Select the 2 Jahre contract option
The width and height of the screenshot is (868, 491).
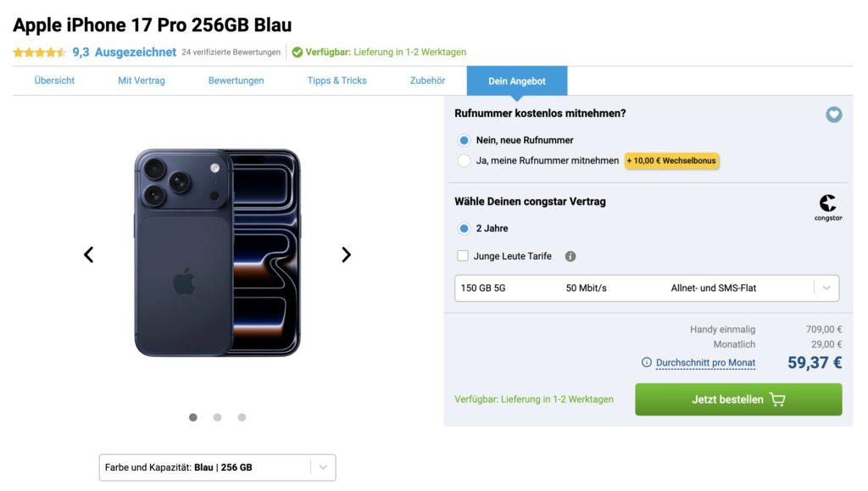464,228
